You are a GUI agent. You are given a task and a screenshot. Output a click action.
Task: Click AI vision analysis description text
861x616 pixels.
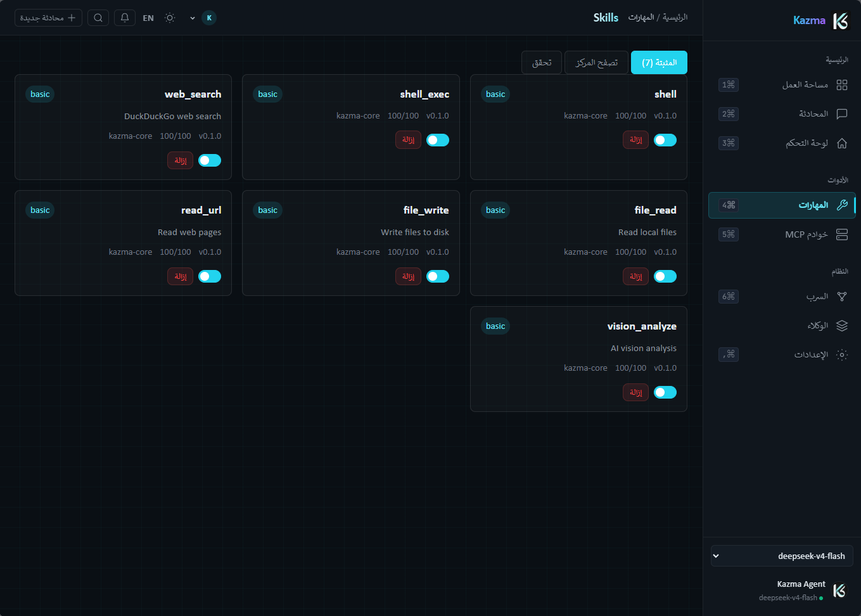coord(644,349)
